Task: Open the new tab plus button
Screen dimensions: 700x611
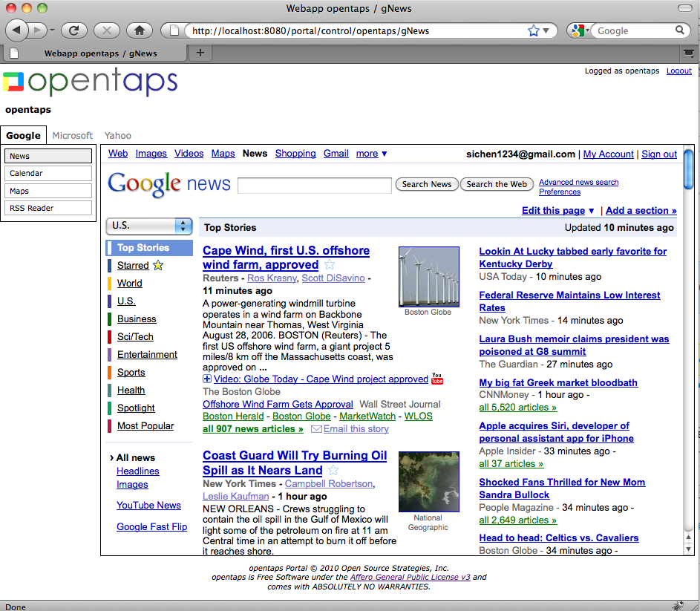Action: tap(200, 53)
